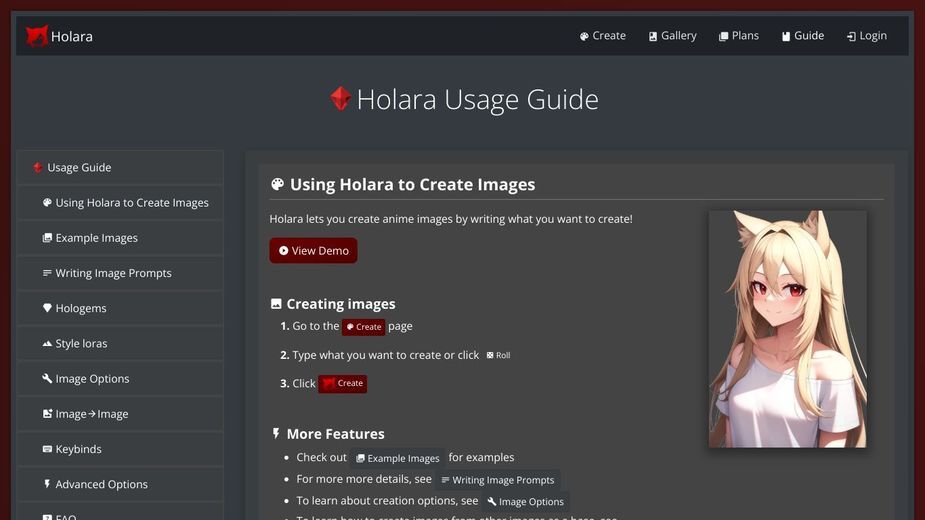This screenshot has height=520, width=925.
Task: Click the red gem icon beside page title
Action: point(340,99)
